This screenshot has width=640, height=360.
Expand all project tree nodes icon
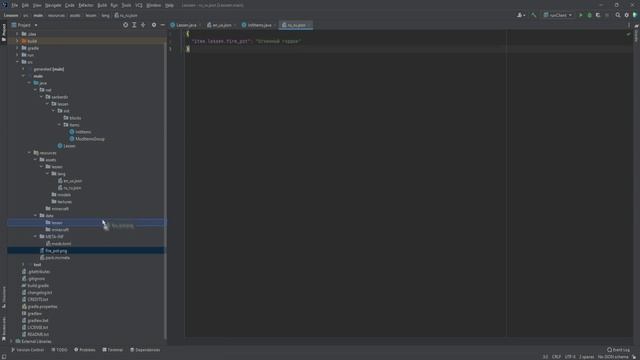click(x=134, y=25)
